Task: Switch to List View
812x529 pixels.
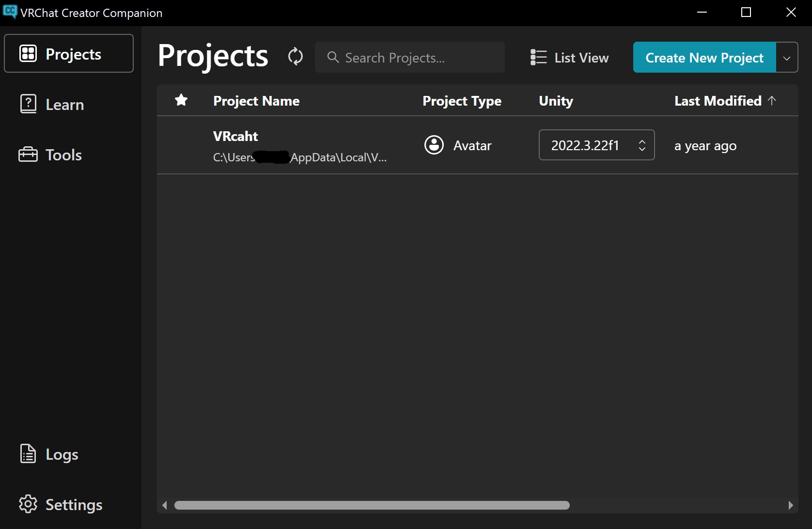Action: coord(570,58)
